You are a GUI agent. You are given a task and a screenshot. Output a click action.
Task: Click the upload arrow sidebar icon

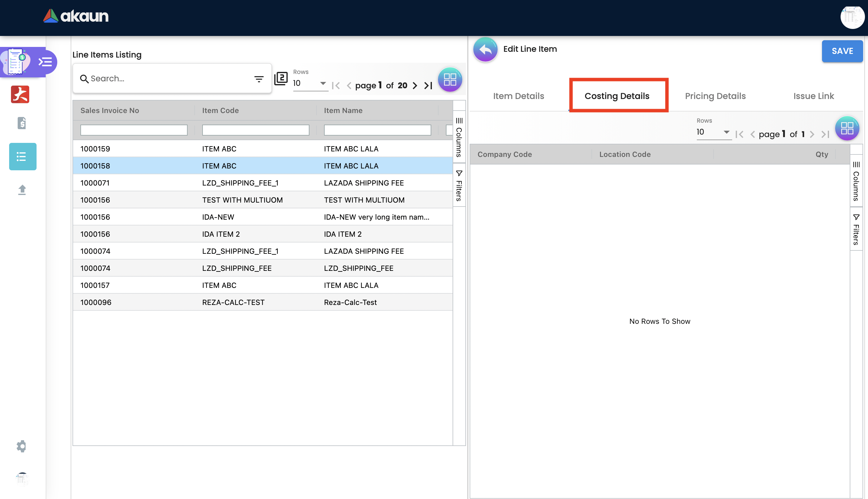pos(22,189)
